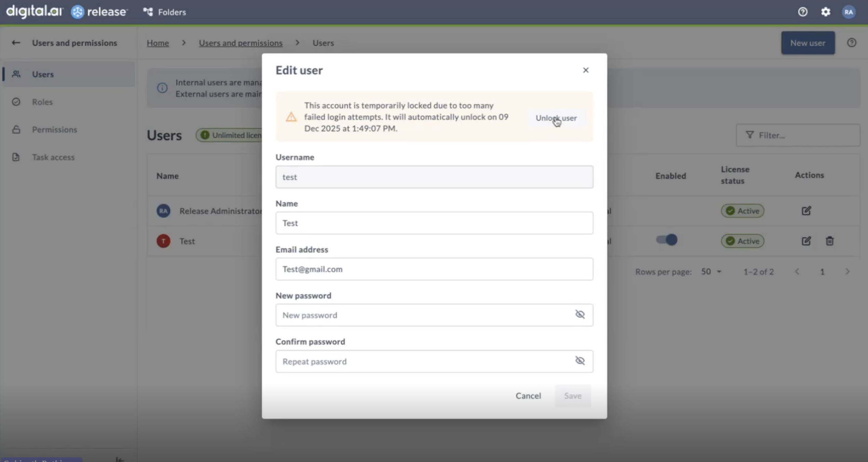This screenshot has height=462, width=868.
Task: Show the New password text
Action: click(x=580, y=314)
